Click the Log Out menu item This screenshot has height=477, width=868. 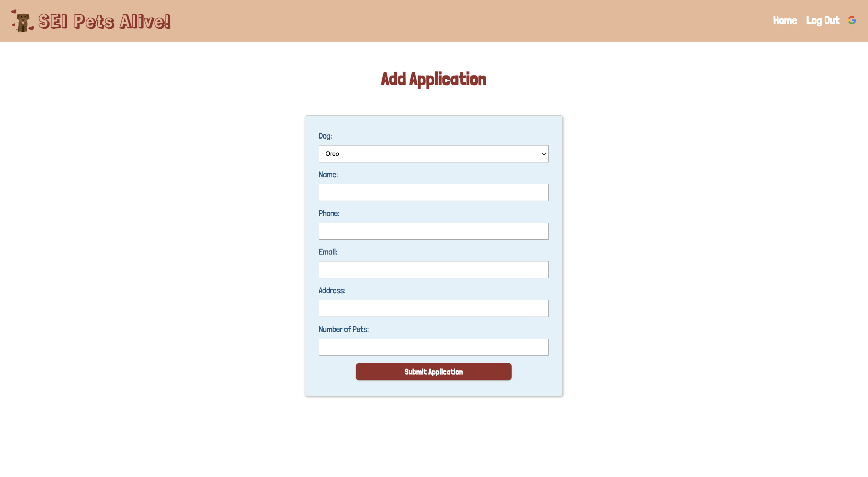pyautogui.click(x=823, y=20)
